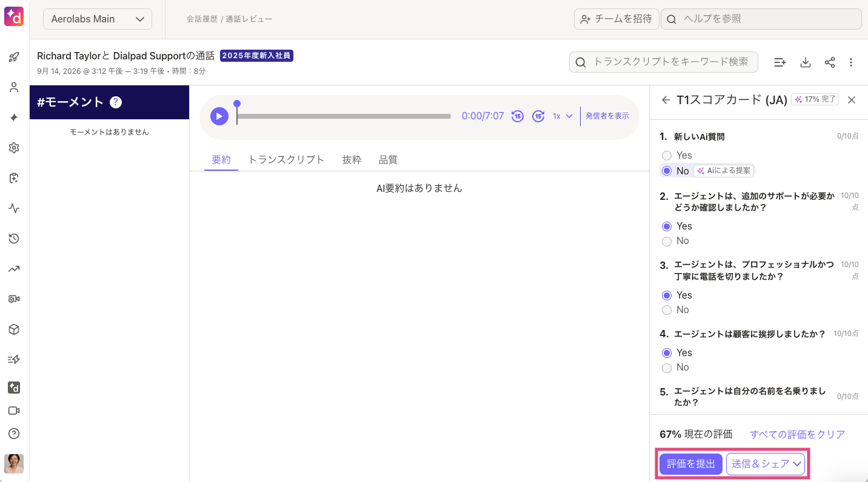
Task: Open the 1x playback speed dropdown
Action: point(563,116)
